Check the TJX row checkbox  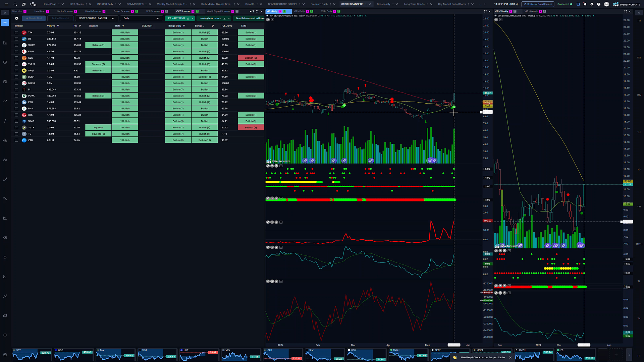[x=16, y=33]
